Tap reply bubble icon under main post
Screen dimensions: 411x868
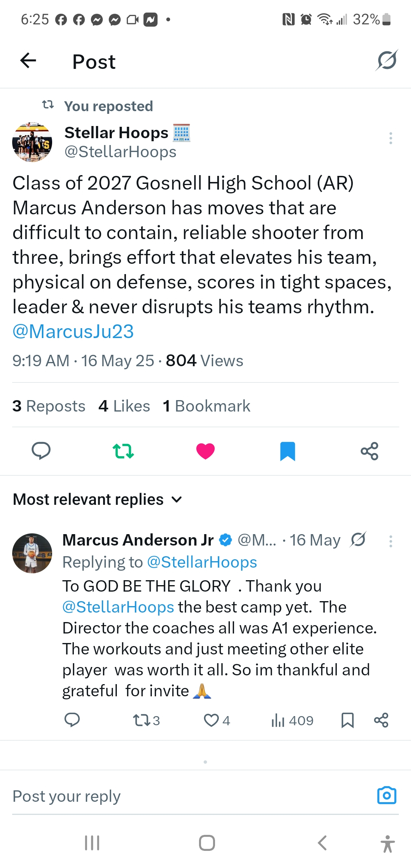click(x=41, y=451)
